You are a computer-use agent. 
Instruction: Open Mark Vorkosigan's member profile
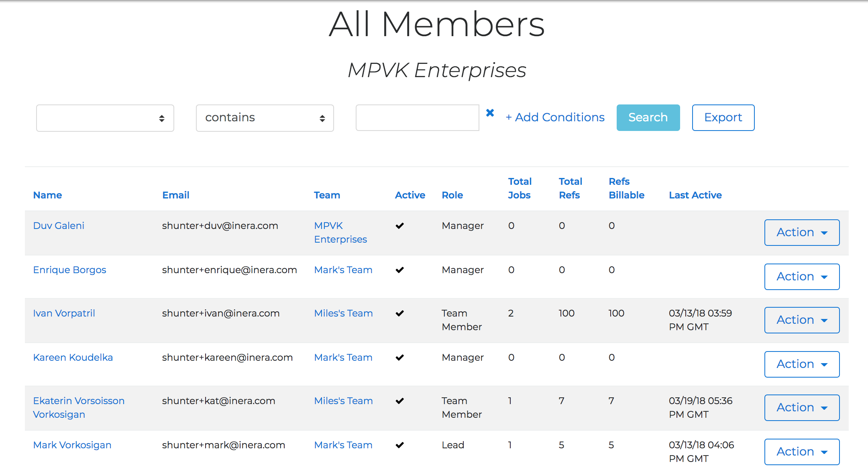[x=72, y=445]
